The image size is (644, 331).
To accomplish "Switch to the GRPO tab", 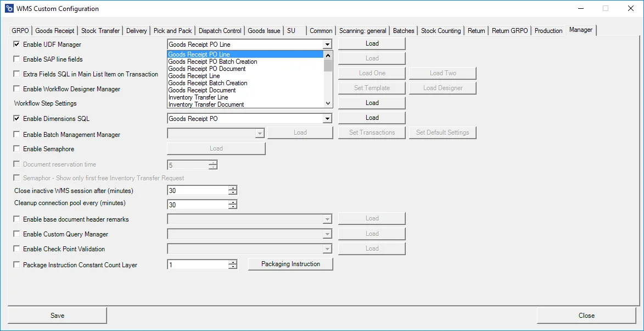I will click(19, 30).
